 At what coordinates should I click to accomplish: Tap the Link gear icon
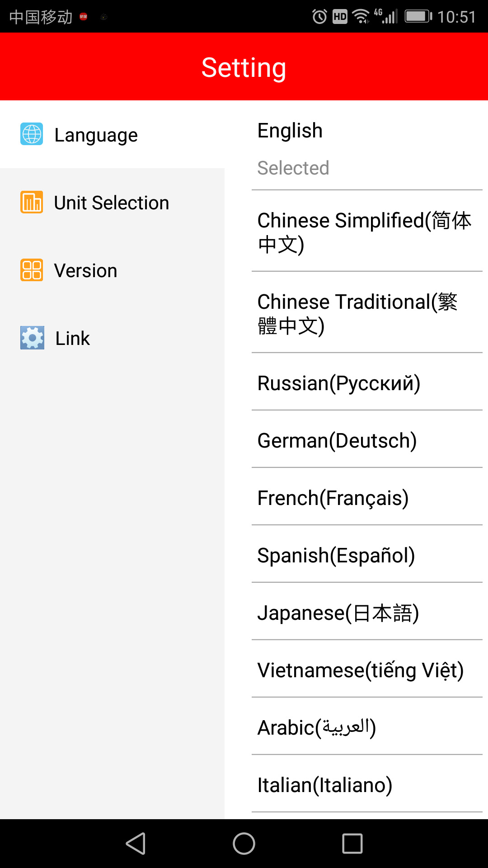coord(32,338)
